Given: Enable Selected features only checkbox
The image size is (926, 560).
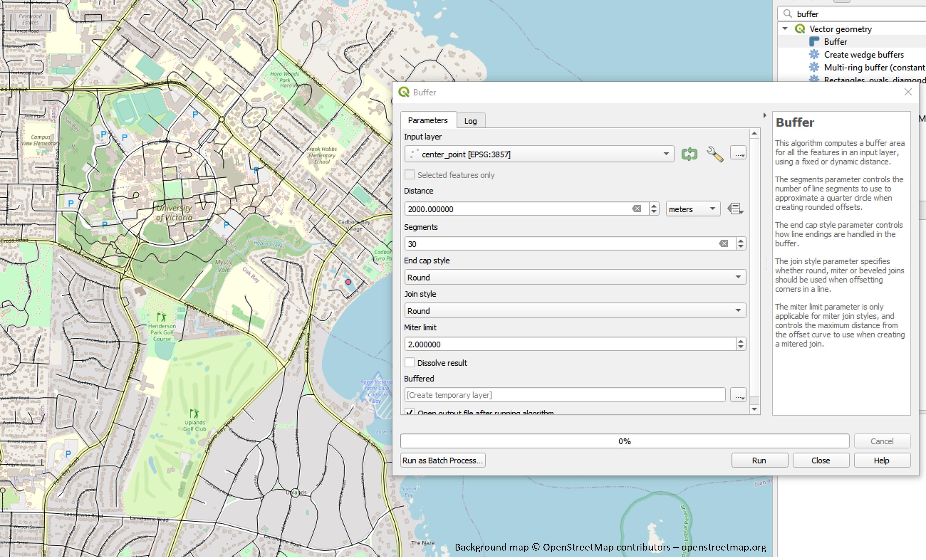Looking at the screenshot, I should click(x=410, y=175).
